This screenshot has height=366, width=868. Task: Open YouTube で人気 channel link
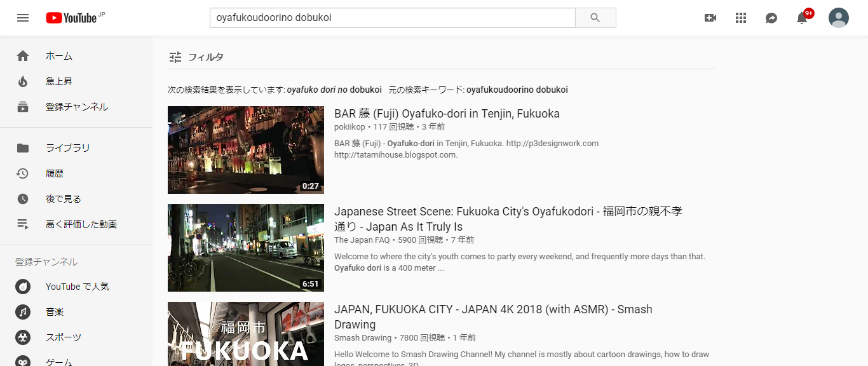(78, 287)
